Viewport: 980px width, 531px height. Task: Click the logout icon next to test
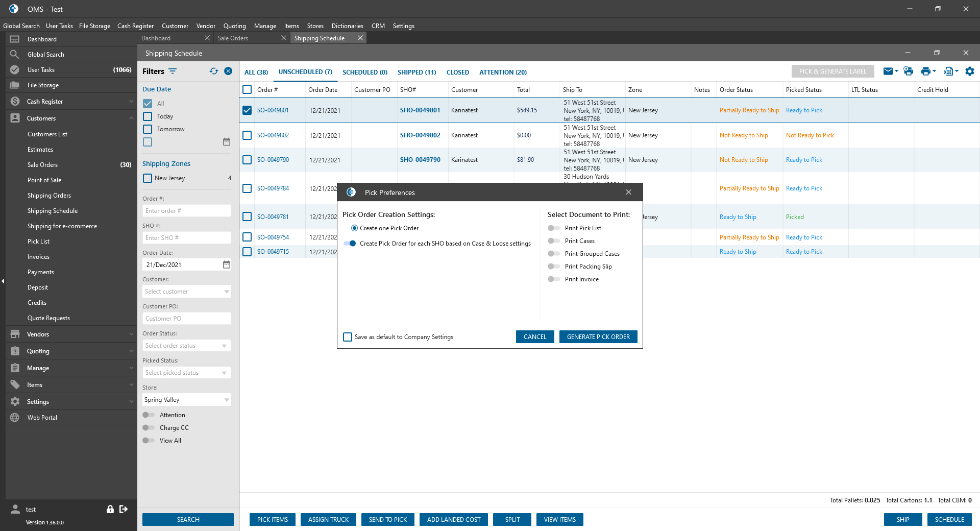[x=124, y=509]
